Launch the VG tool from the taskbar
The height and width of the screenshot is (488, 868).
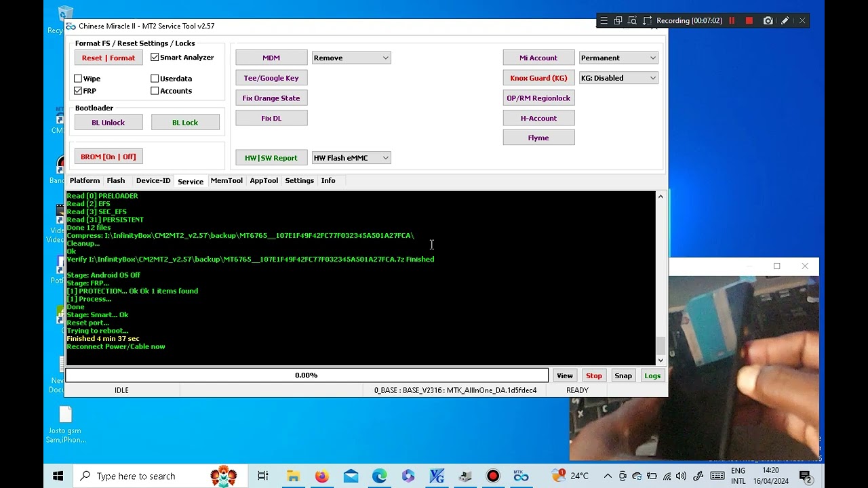click(x=436, y=476)
